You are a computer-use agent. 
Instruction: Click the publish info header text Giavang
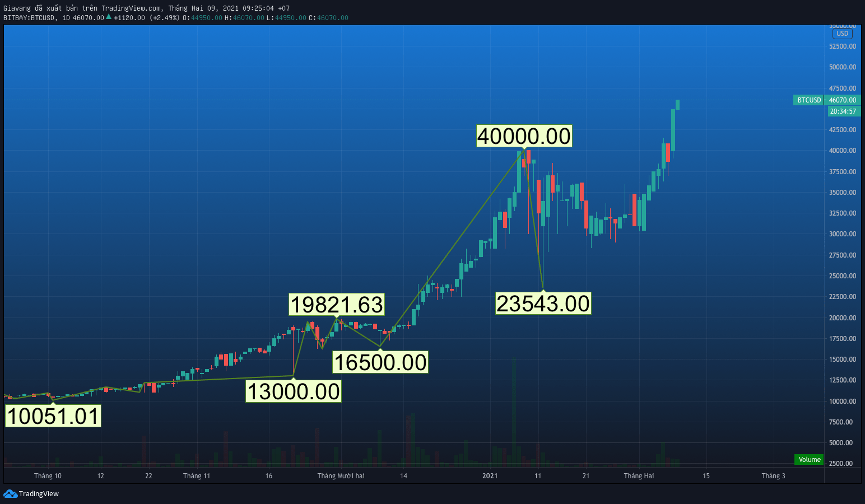click(x=147, y=8)
